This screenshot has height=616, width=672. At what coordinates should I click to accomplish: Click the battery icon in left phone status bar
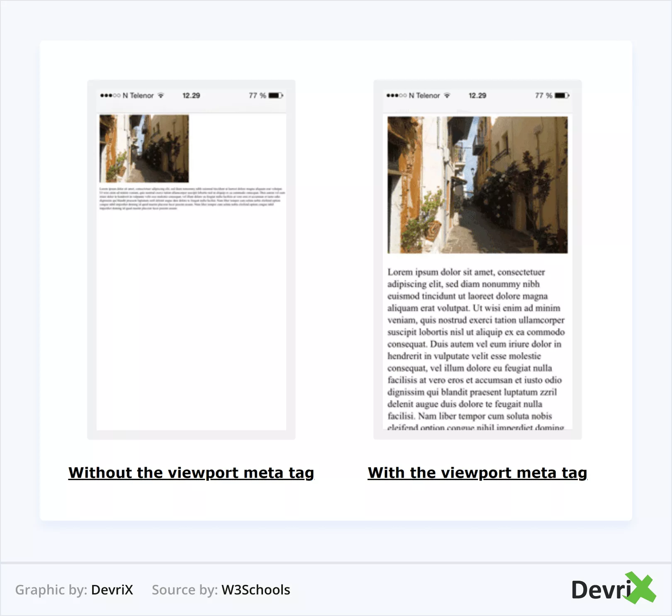click(276, 95)
